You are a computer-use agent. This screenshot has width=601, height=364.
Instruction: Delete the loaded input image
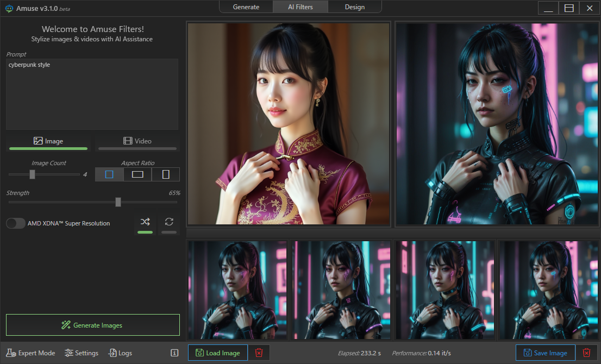coord(259,353)
